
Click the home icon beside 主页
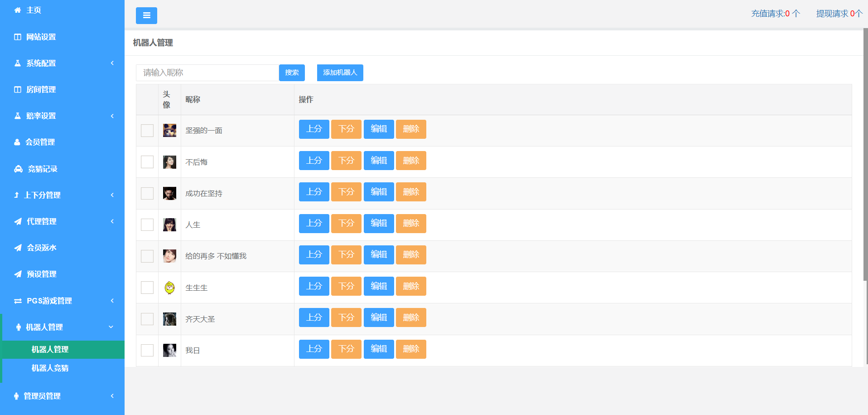point(18,10)
